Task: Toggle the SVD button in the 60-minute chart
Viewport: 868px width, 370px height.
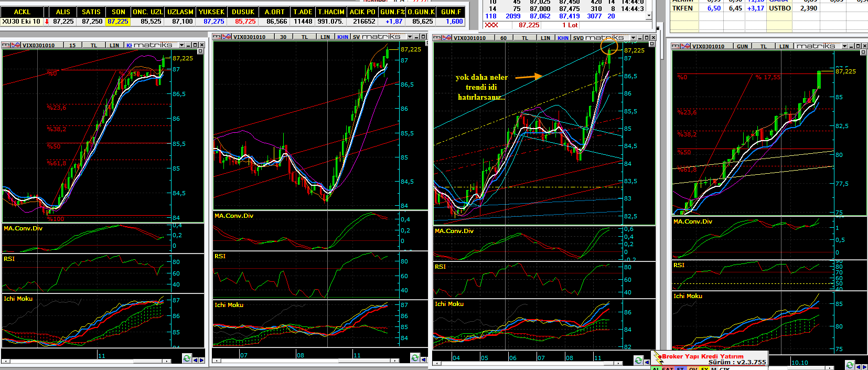Action: point(578,38)
